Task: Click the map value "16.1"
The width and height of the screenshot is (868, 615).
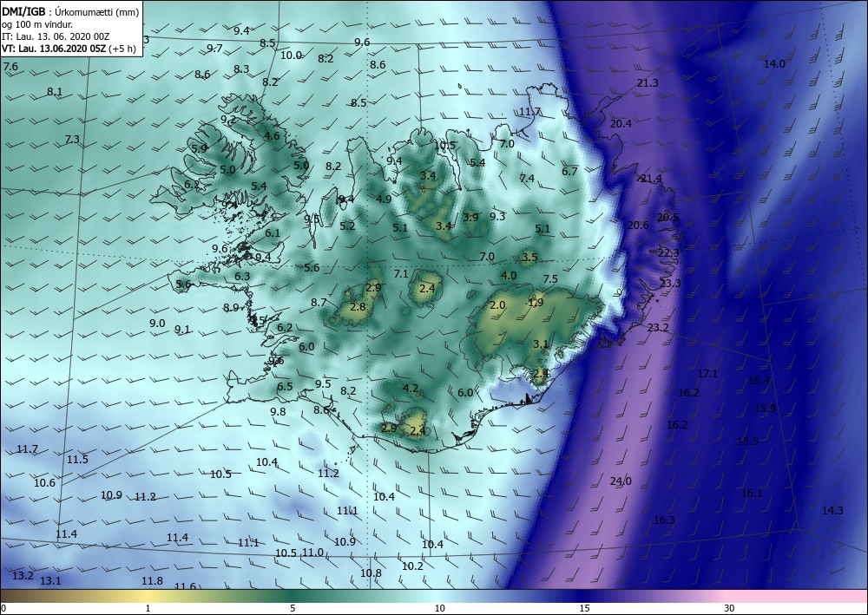Action: [x=752, y=494]
